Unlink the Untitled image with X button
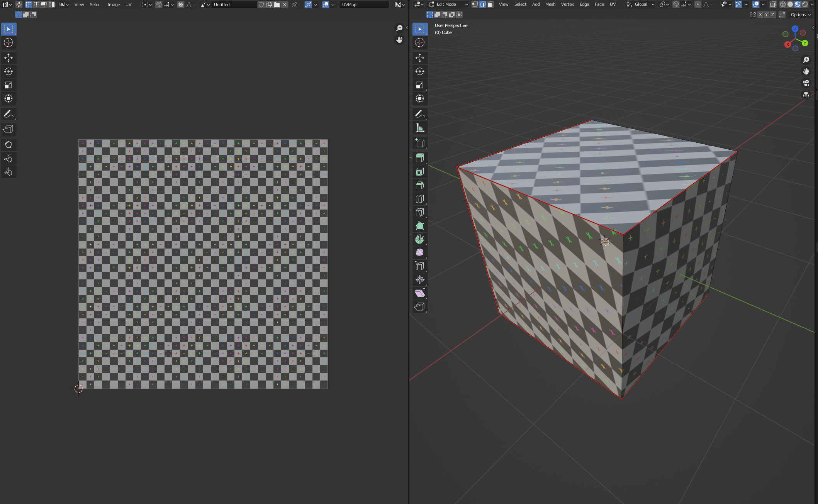Image resolution: width=818 pixels, height=504 pixels. click(x=285, y=5)
